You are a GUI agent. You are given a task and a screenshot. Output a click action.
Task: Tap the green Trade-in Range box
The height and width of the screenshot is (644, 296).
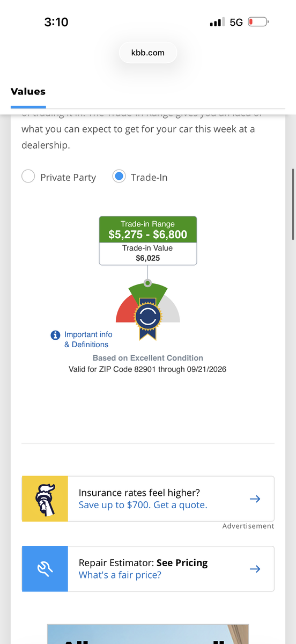click(148, 230)
